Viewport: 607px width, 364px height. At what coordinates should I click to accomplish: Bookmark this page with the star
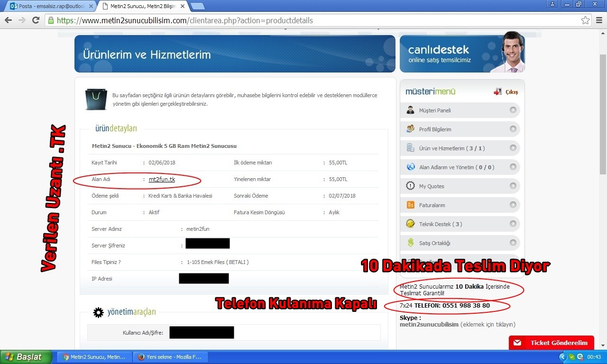[586, 20]
